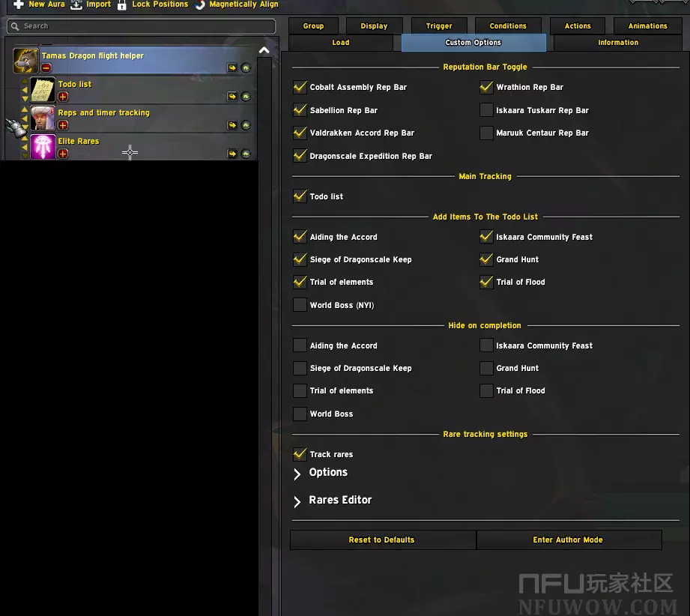Screen dimensions: 690x616
Task: Switch to the Trigger tab
Action: pyautogui.click(x=439, y=25)
